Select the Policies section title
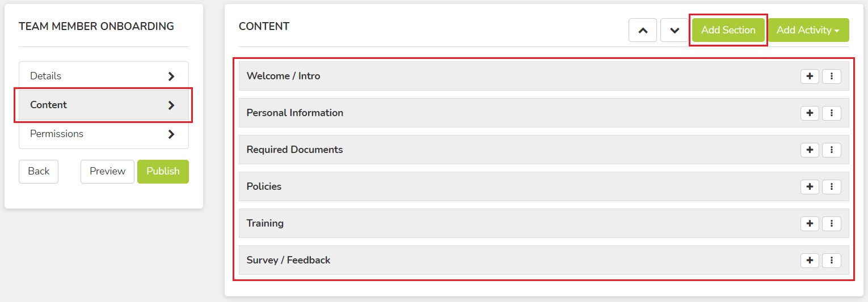 264,186
